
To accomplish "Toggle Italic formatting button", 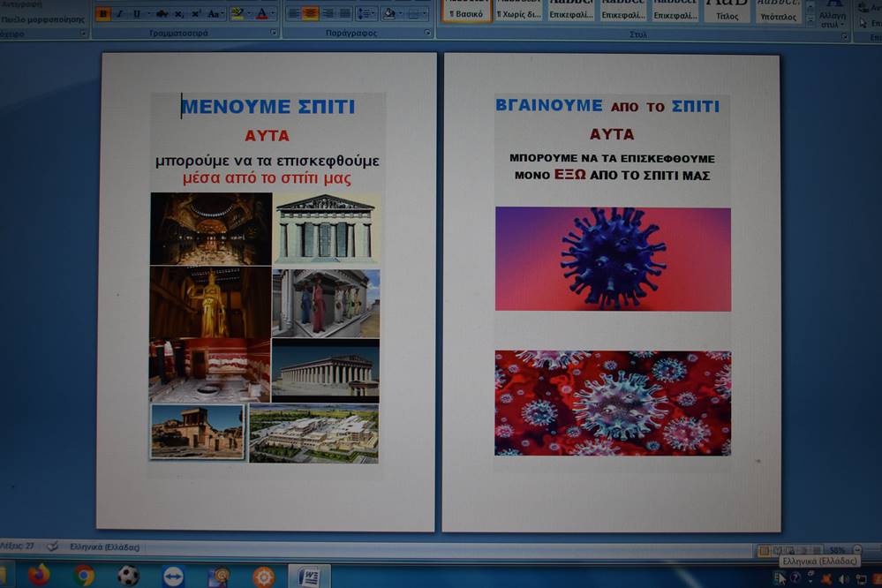I will click(118, 13).
